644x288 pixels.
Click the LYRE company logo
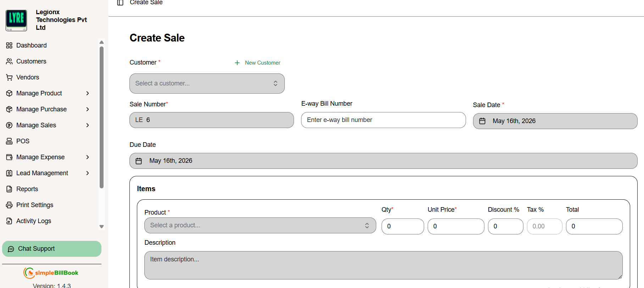coord(16,20)
